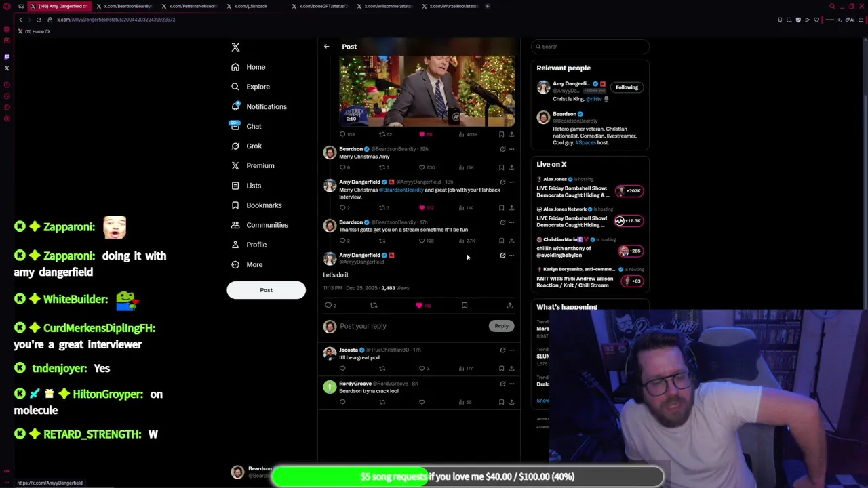
Task: Open Explore in X sidebar
Action: (250, 87)
